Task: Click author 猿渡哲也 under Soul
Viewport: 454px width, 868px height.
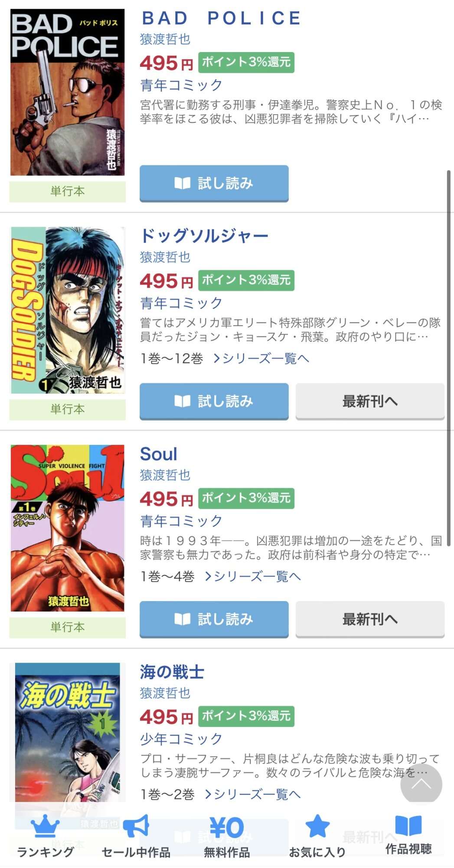Action: [165, 475]
